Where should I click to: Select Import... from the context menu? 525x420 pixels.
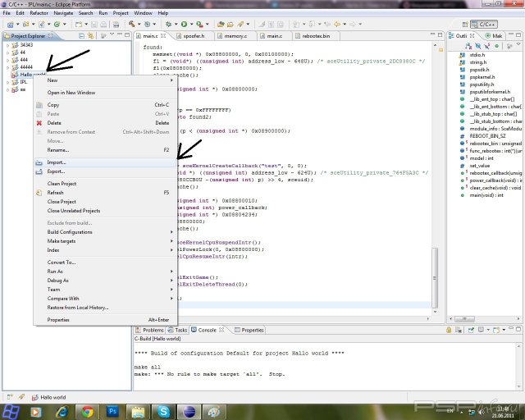[57, 162]
